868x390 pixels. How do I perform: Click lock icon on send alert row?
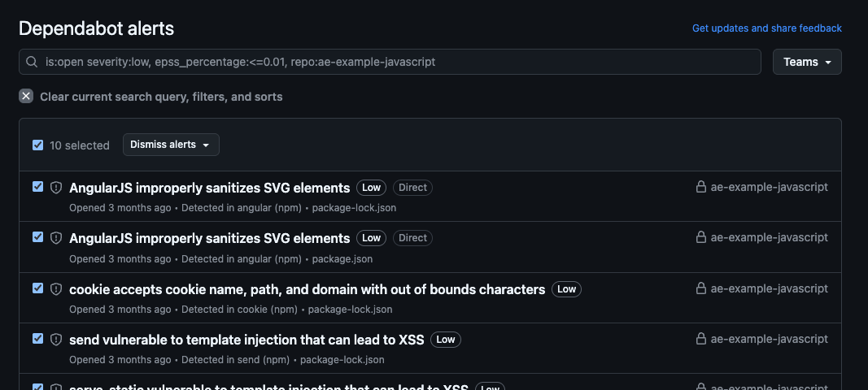click(x=700, y=339)
